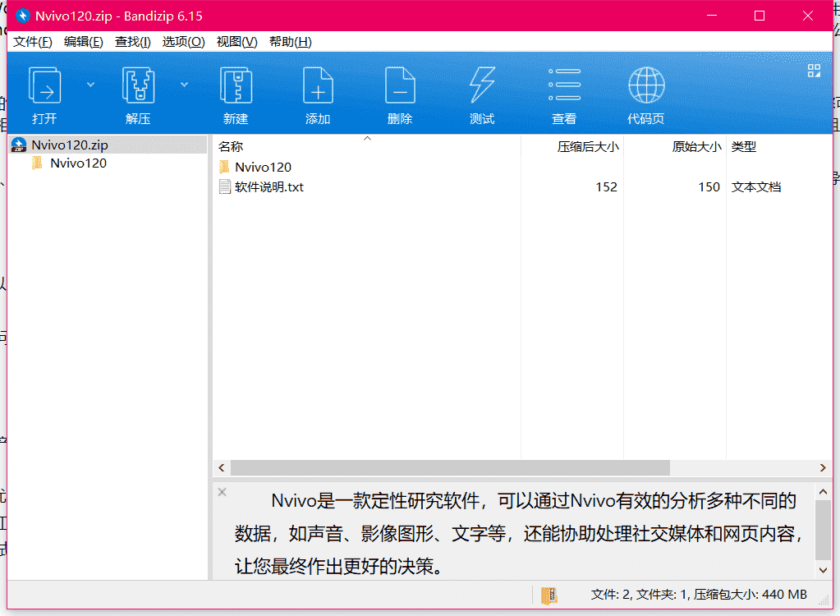Open the Options (选项) menu
Image resolution: width=840 pixels, height=616 pixels.
pos(184,42)
